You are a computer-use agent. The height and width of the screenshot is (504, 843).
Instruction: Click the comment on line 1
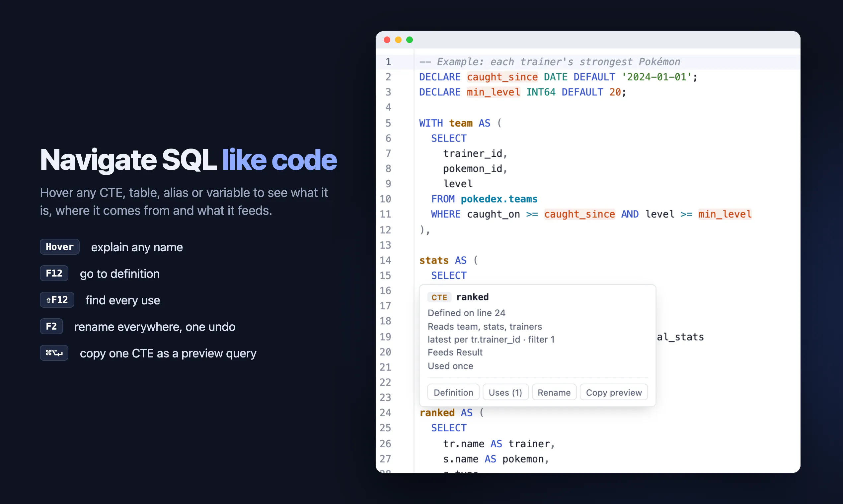click(550, 62)
